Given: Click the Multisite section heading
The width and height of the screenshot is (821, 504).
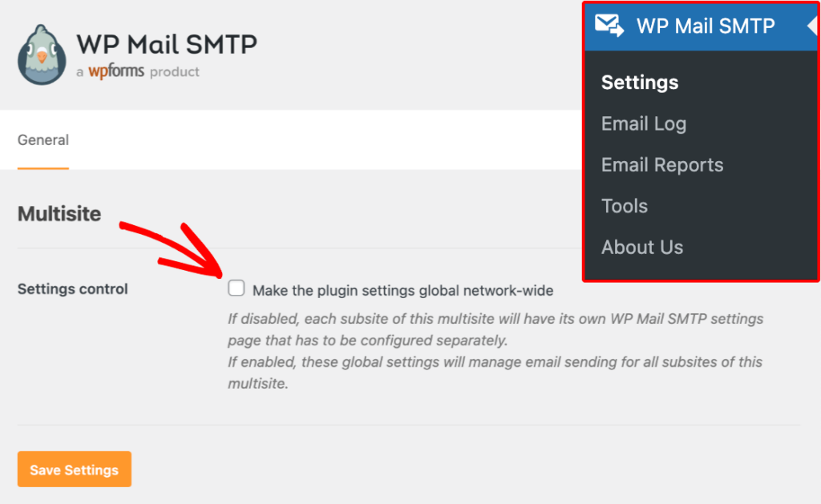Looking at the screenshot, I should 59,213.
